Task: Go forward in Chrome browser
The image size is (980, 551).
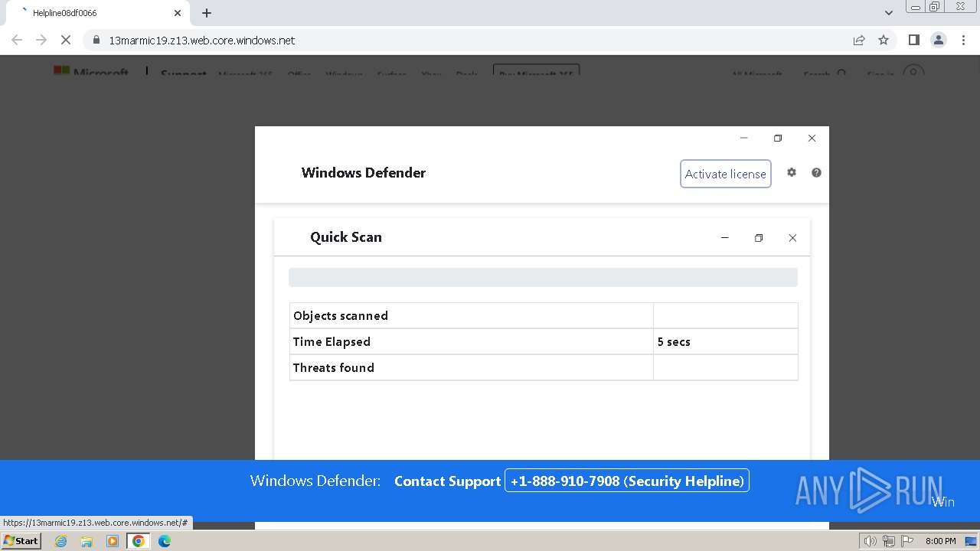Action: pyautogui.click(x=41, y=41)
